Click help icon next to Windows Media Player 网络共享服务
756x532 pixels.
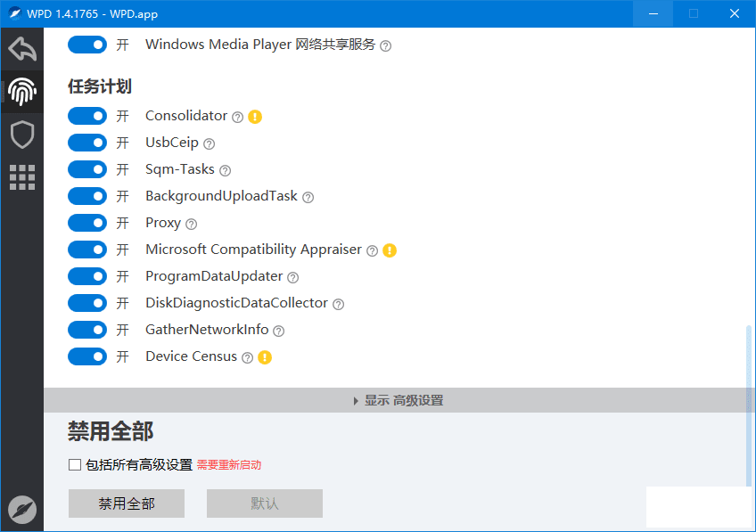coord(385,46)
